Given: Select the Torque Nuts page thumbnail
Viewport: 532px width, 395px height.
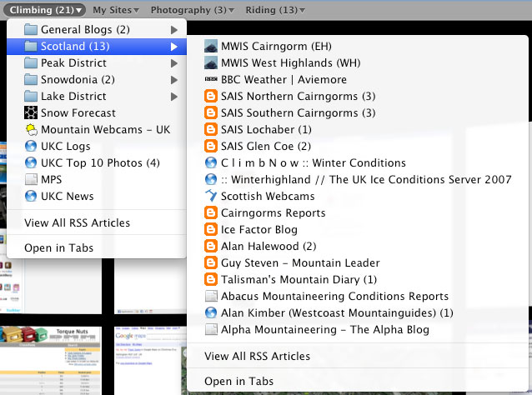Looking at the screenshot, I should tap(51, 360).
